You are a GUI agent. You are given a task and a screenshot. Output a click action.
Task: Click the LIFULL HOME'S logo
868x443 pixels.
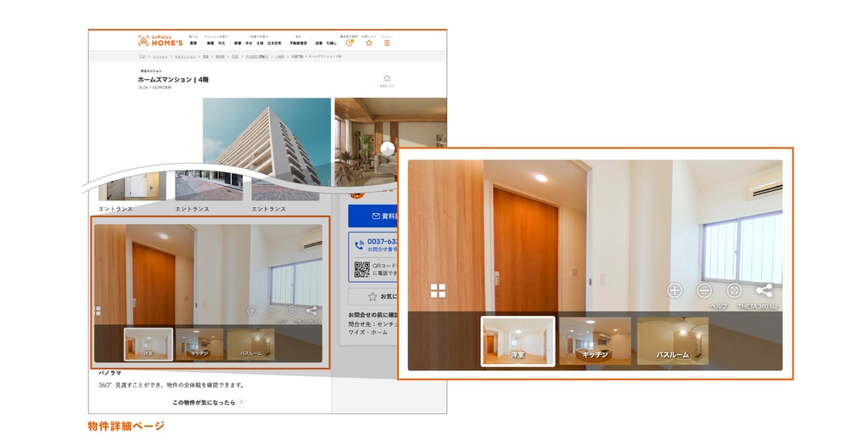pos(160,41)
